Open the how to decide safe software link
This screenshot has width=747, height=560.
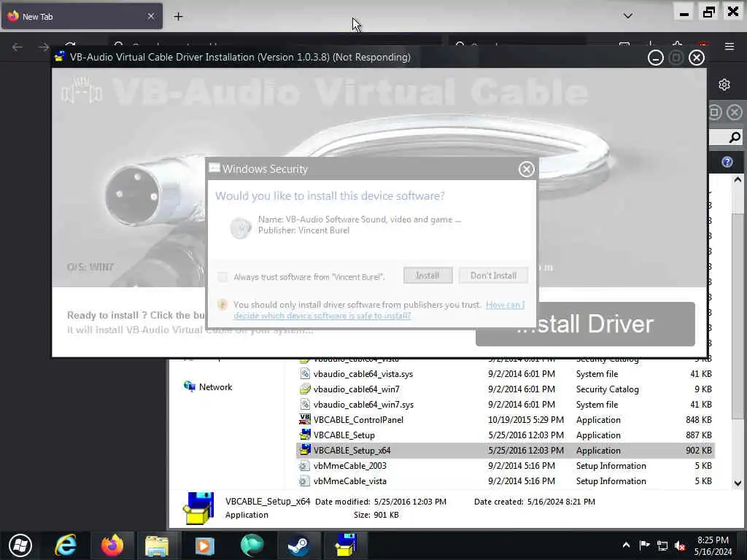click(379, 310)
